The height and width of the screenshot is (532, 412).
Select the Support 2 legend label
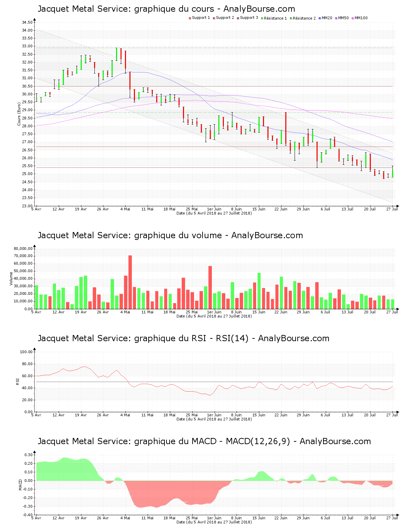pos(225,18)
